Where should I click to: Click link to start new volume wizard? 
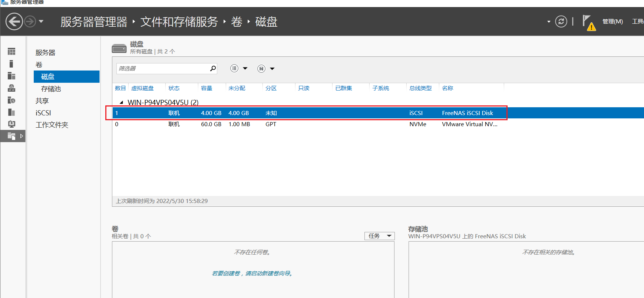point(253,273)
